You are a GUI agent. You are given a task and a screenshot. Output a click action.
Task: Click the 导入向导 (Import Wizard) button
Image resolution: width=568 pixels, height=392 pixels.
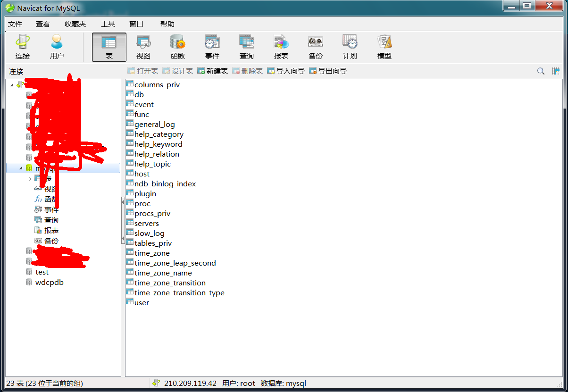point(285,71)
